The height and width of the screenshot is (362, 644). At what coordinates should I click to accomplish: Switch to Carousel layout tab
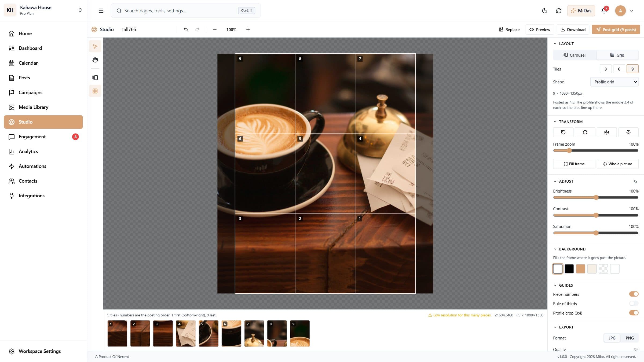click(x=575, y=55)
